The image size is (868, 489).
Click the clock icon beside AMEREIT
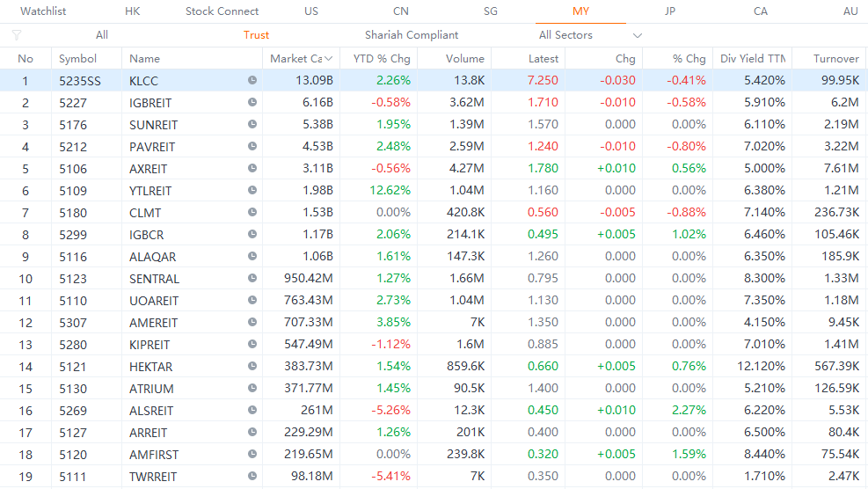252,322
